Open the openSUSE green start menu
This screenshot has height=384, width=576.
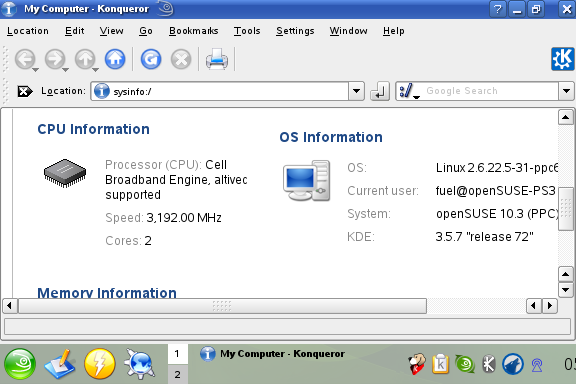coord(20,364)
